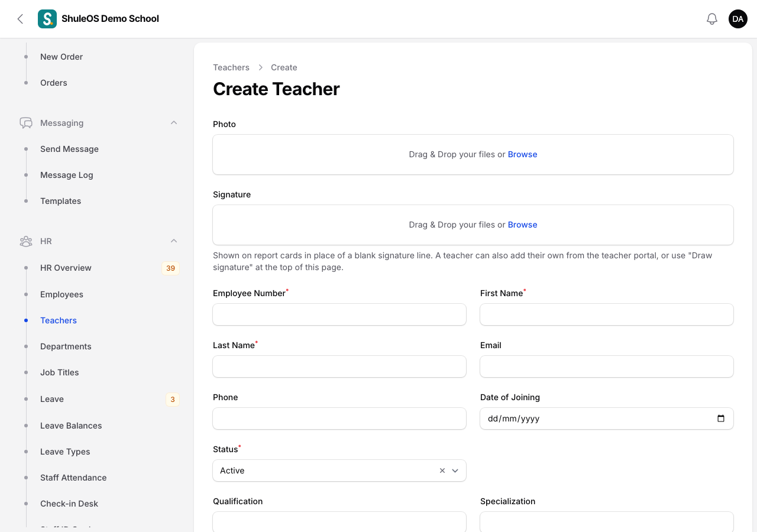
Task: Focus the Employee Number field
Action: tap(339, 314)
